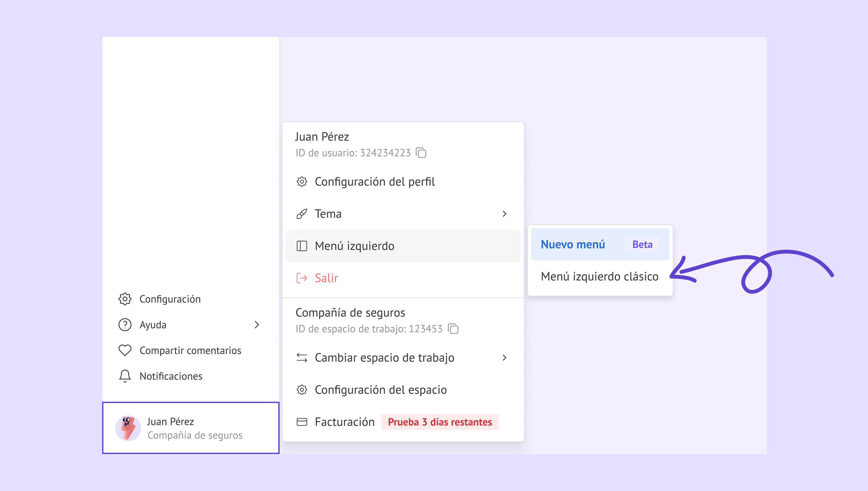Screen dimensions: 868x491
Task: Expand the Cambiar espacio de trabajo chevron
Action: click(x=505, y=357)
